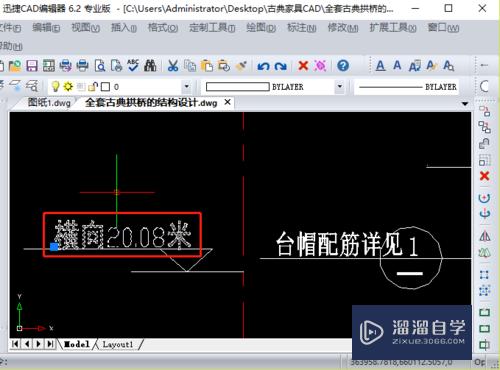Open the 编辑(E) menu
This screenshot has height=370, width=500.
click(x=46, y=28)
